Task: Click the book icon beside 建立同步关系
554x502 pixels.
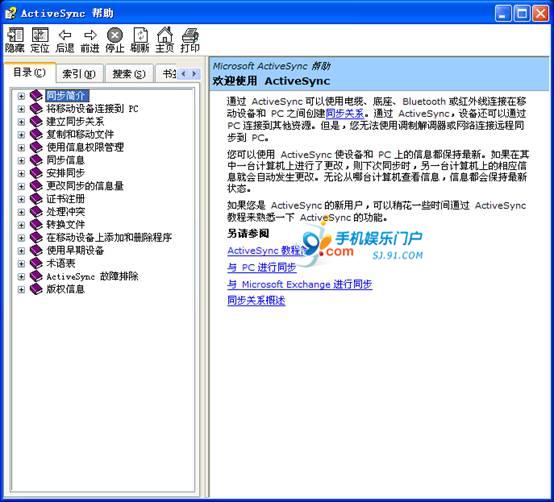Action: coord(36,121)
